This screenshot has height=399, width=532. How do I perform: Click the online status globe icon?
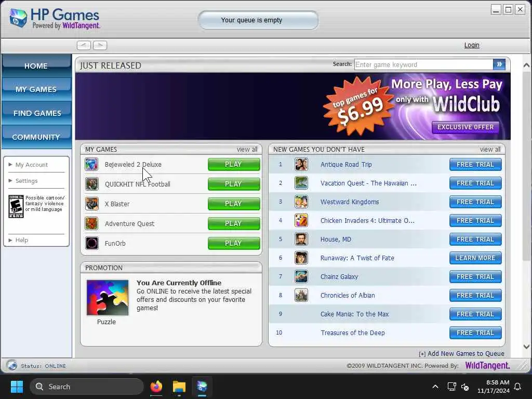pos(12,365)
